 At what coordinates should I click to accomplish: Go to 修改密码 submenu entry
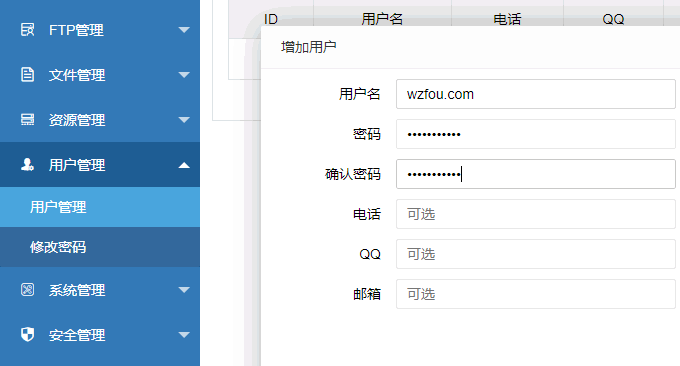pyautogui.click(x=100, y=247)
